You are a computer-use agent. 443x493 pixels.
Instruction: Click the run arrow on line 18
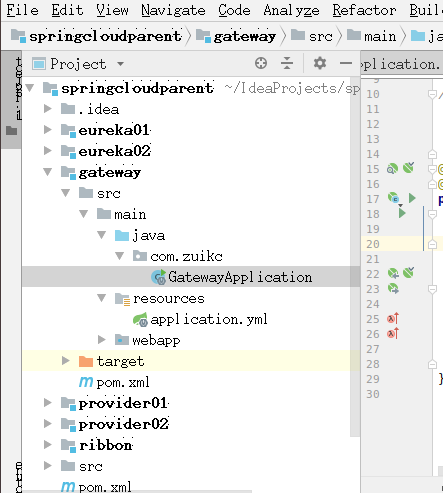pos(402,213)
